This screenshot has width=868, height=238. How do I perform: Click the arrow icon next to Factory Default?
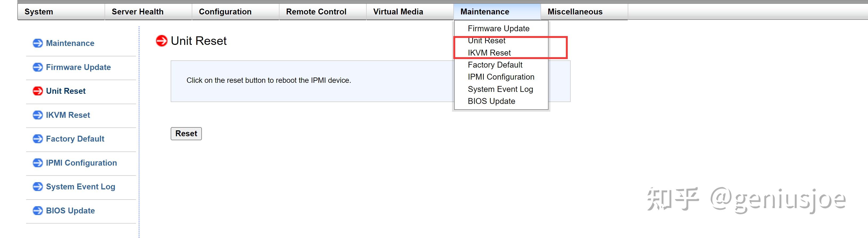37,139
